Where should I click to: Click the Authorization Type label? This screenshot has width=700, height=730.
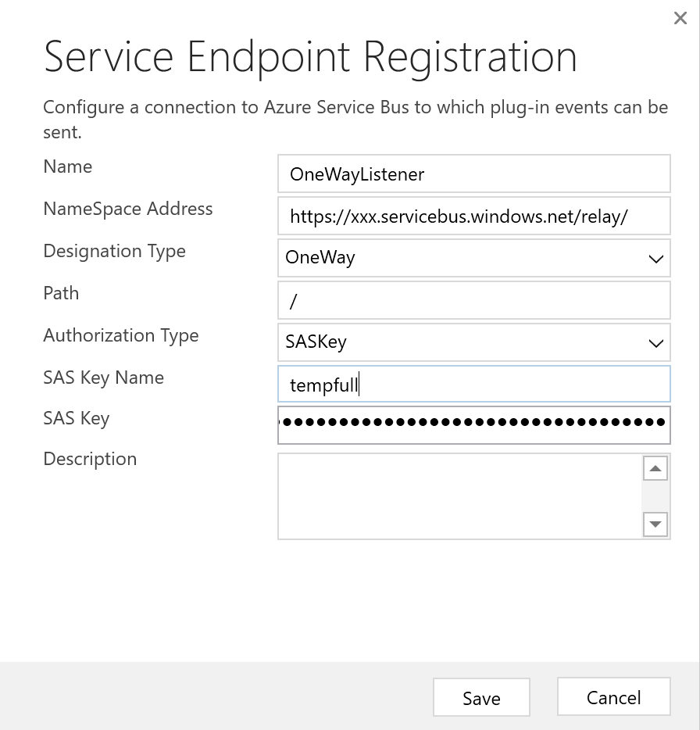(x=121, y=336)
